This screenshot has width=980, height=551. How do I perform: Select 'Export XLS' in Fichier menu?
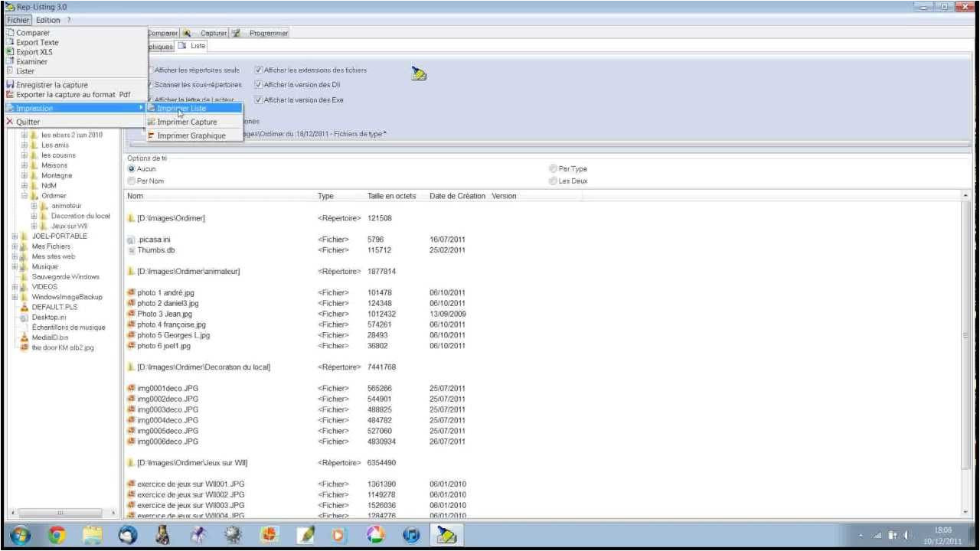76,52
